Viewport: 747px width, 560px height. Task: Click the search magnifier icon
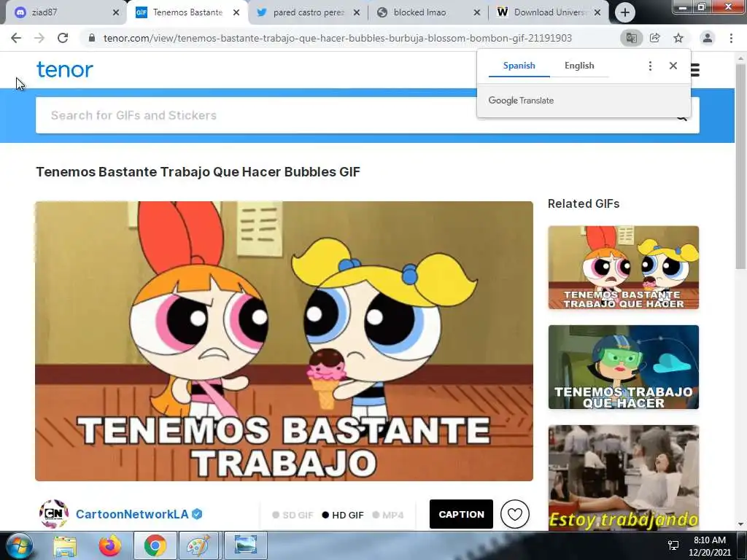[682, 117]
